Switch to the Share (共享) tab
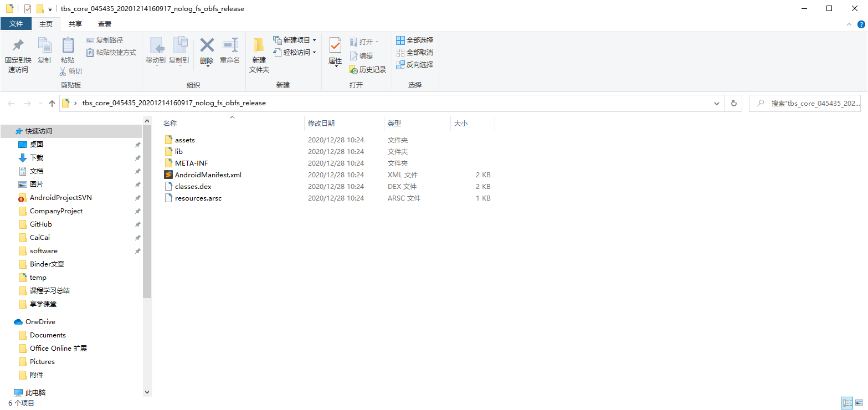 [75, 24]
